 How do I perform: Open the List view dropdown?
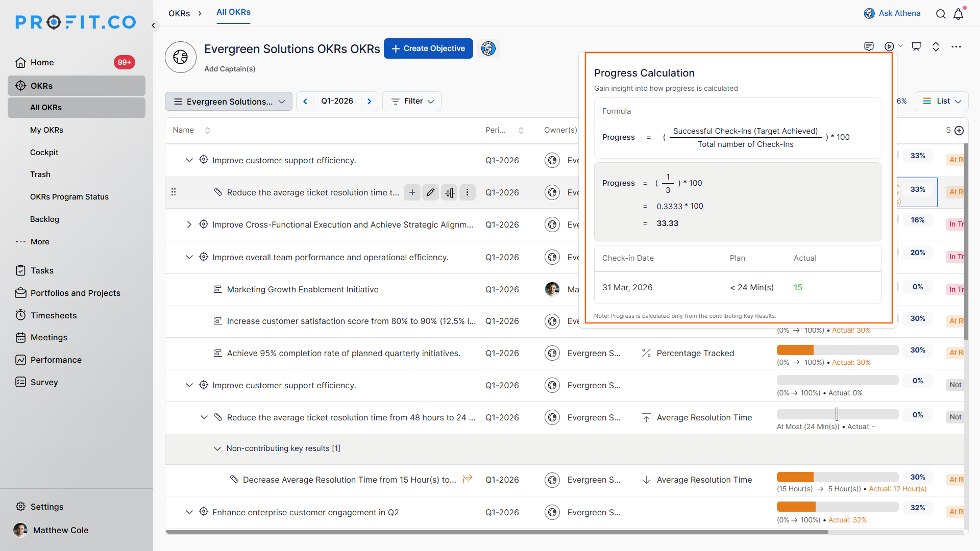point(942,101)
